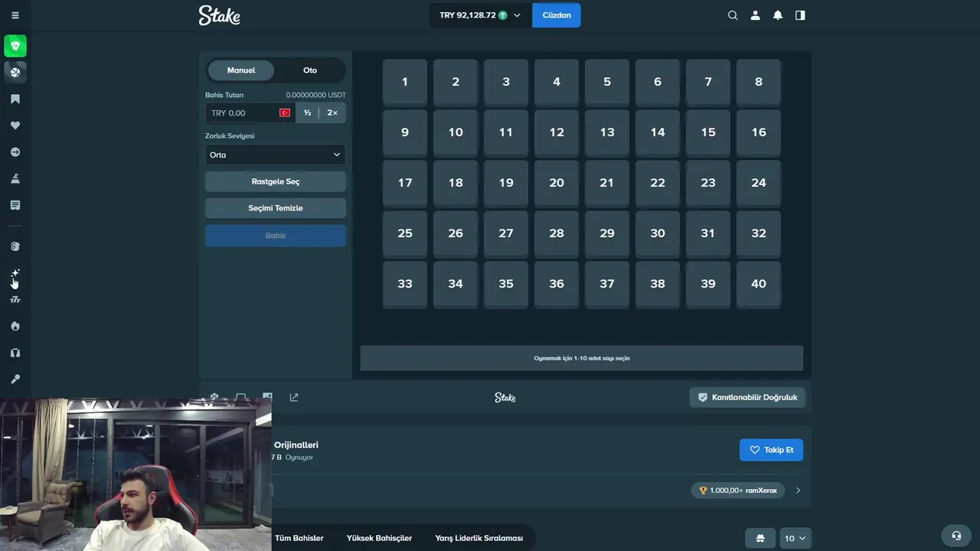Viewport: 980px width, 551px height.
Task: Click the Bahis bet button
Action: 276,236
